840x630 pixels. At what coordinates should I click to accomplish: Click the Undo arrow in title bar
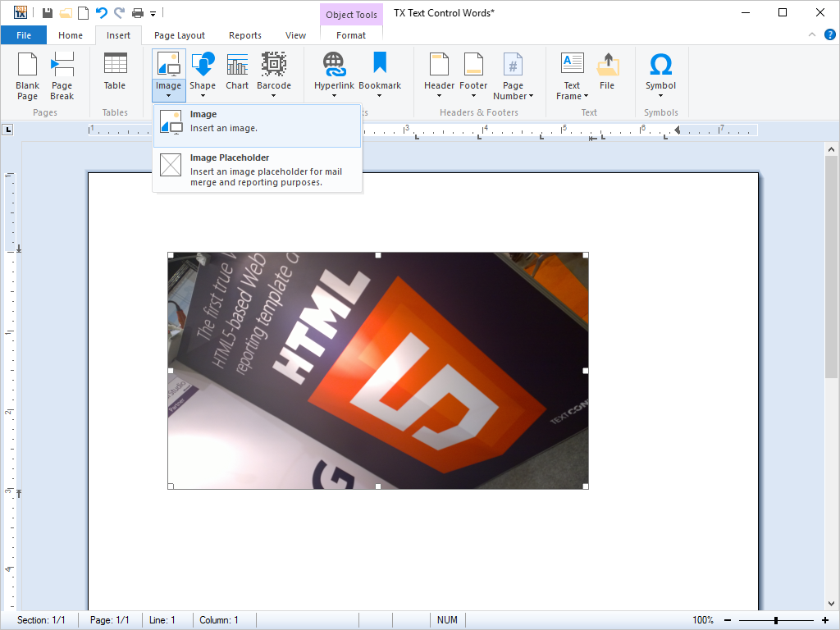pyautogui.click(x=101, y=13)
